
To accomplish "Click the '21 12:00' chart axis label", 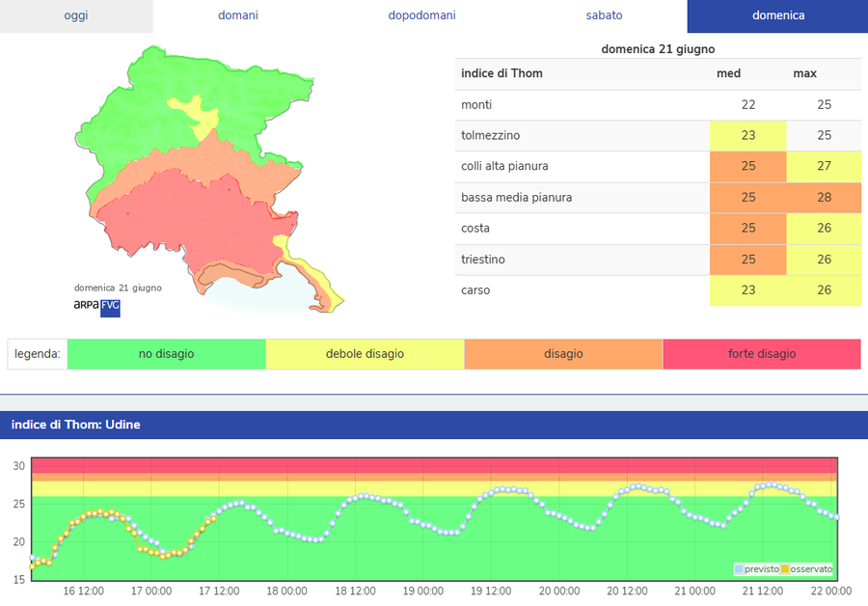I will 763,592.
